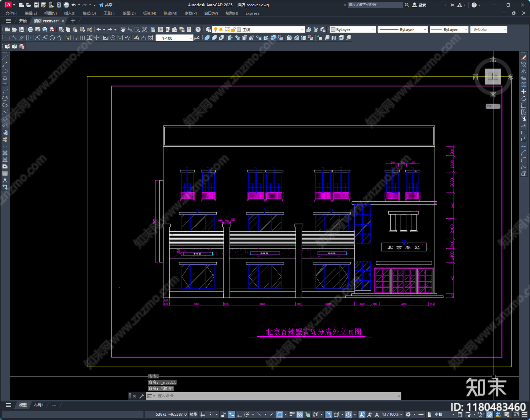Click the Pan hand icon
Viewport: 530px width, 420px height.
[x=123, y=29]
